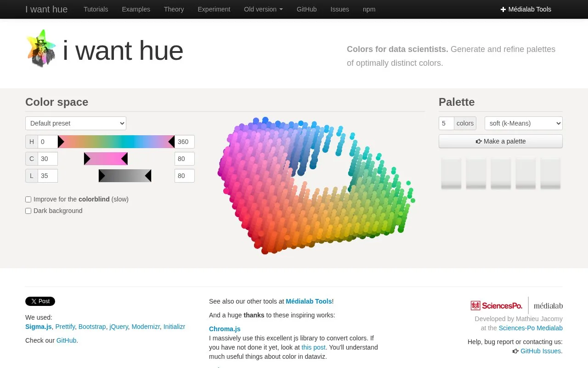The height and width of the screenshot is (368, 588).
Task: Open GitHub from the top navbar
Action: click(x=307, y=9)
